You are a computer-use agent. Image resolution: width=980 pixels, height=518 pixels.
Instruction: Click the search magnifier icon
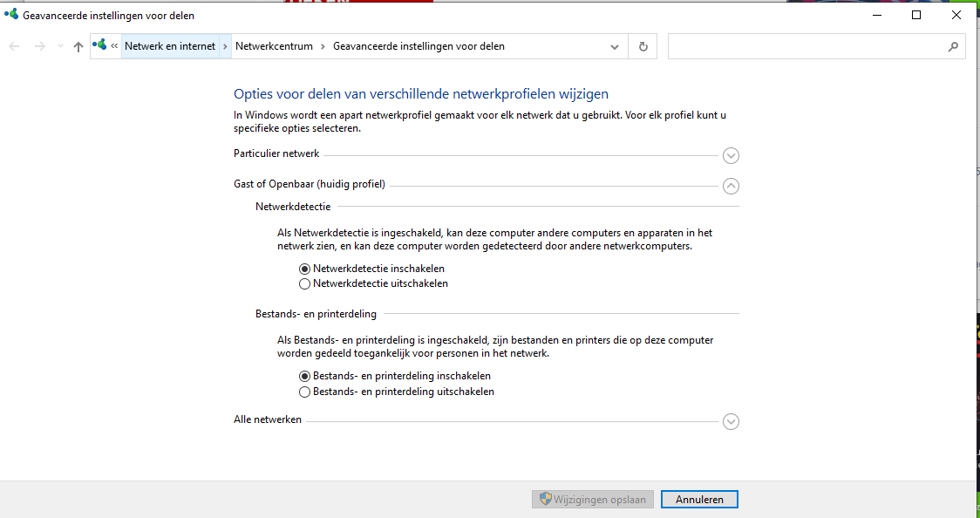(953, 46)
